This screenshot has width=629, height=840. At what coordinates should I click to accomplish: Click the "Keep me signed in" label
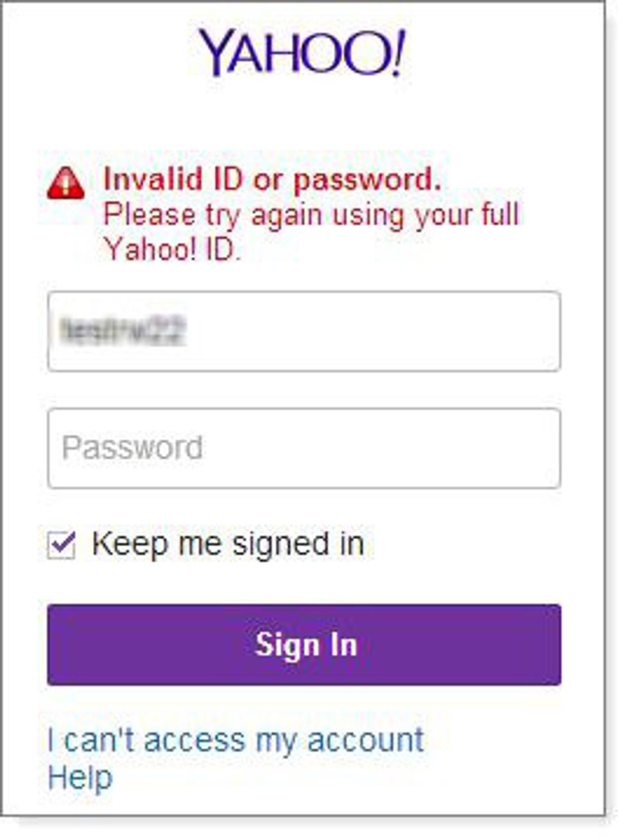pos(228,544)
